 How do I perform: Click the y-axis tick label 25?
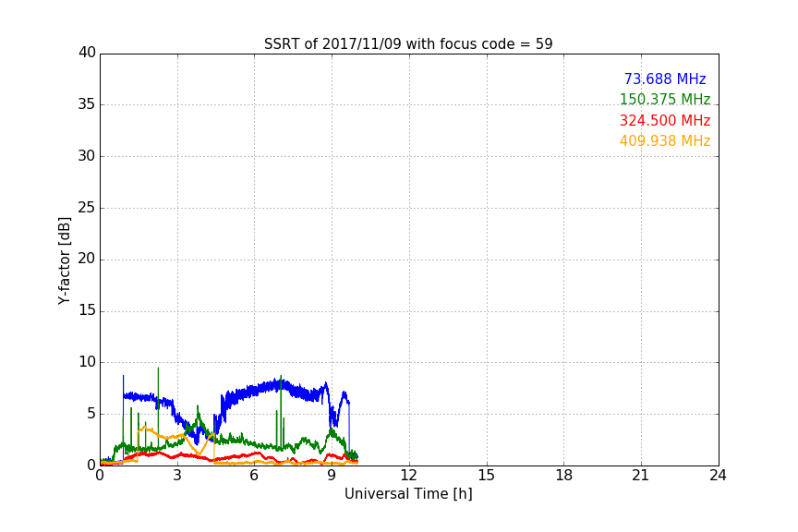87,208
